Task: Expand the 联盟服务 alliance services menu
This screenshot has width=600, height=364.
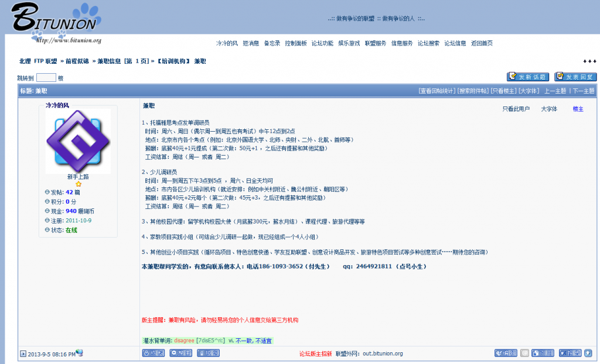Action: (375, 43)
